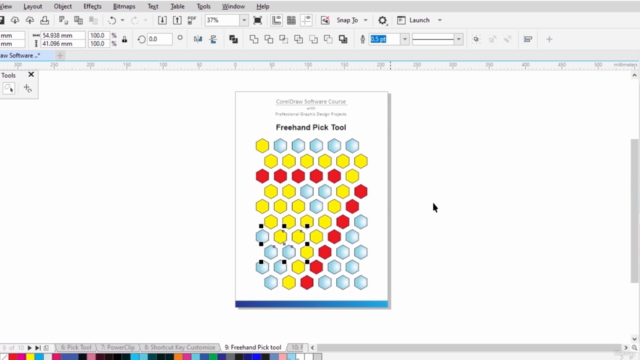Click the Mirror vertically icon

click(x=213, y=39)
